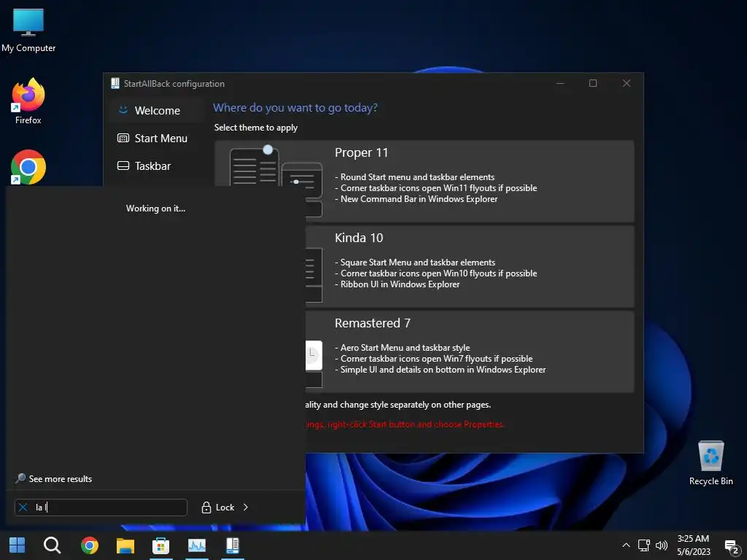
Task: Click StartAllBack taskbar icon
Action: pyautogui.click(x=233, y=545)
